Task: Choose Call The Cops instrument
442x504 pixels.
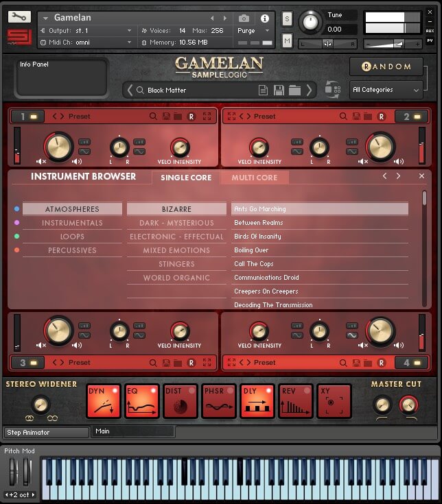Action: pyautogui.click(x=320, y=263)
